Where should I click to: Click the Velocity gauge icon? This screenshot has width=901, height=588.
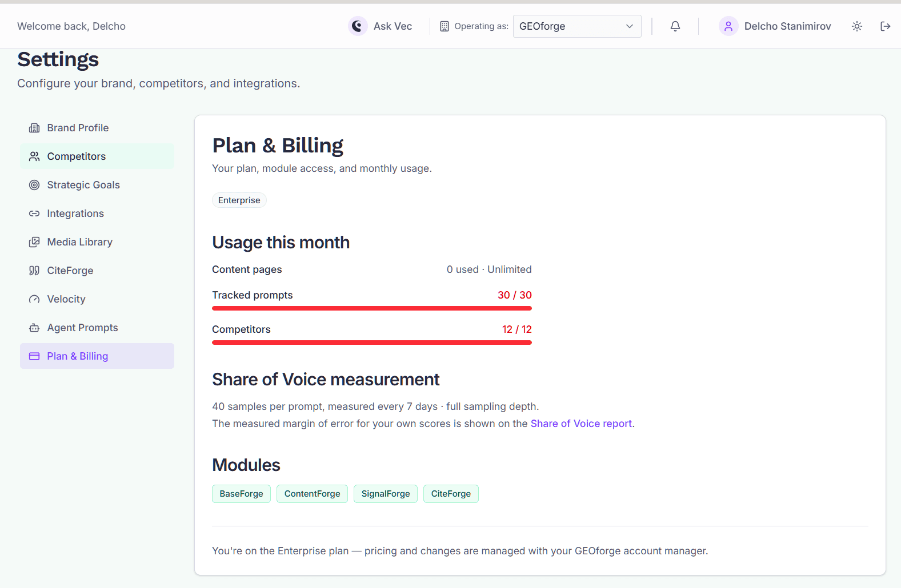34,299
